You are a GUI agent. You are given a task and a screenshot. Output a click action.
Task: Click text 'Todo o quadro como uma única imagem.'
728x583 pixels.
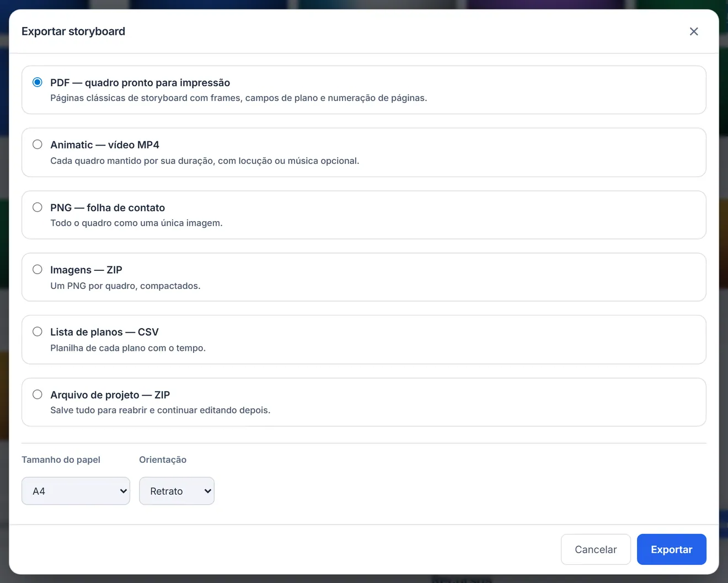click(x=136, y=223)
